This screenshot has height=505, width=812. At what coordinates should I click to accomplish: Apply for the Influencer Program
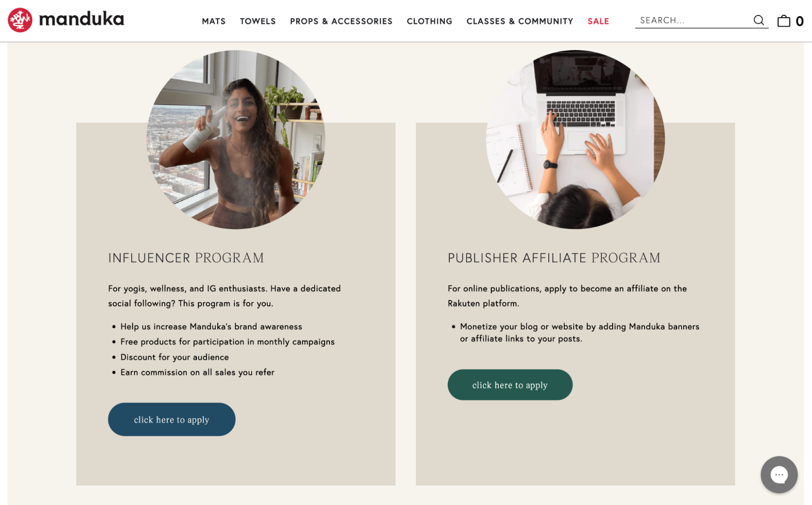pyautogui.click(x=171, y=419)
